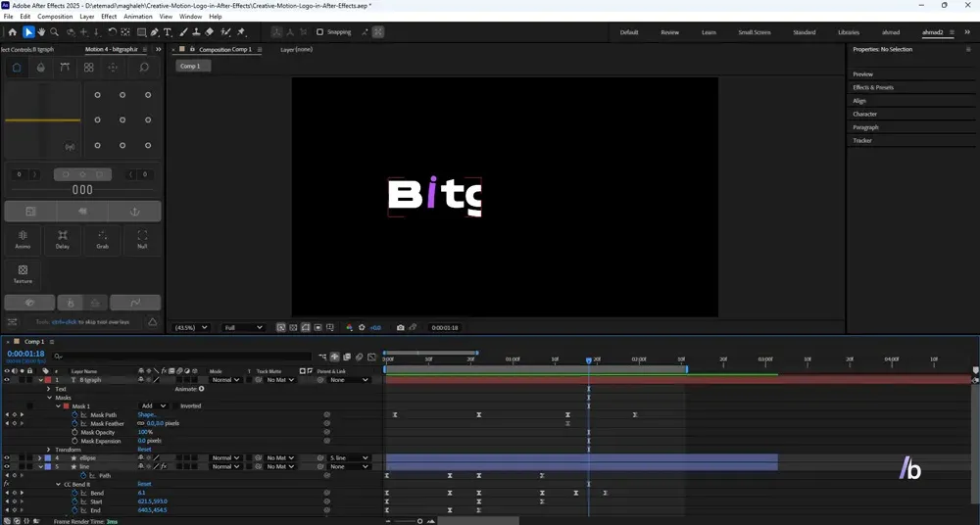Expand the Transform property group
This screenshot has height=525, width=980.
[x=49, y=450]
